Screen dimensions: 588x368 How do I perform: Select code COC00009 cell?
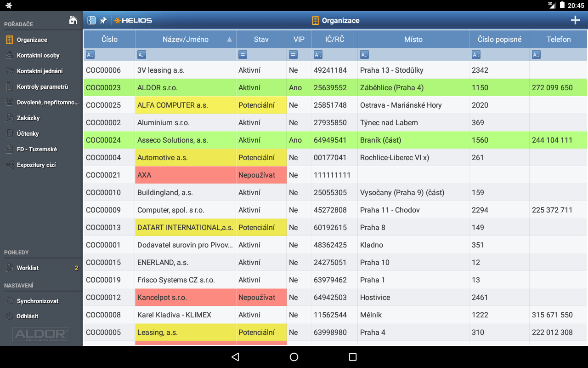(x=109, y=210)
